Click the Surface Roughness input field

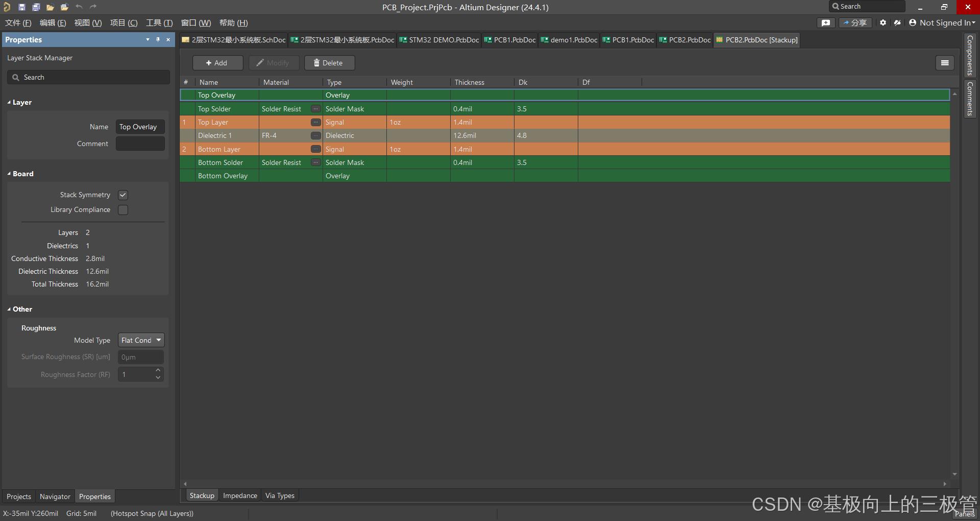click(x=141, y=357)
